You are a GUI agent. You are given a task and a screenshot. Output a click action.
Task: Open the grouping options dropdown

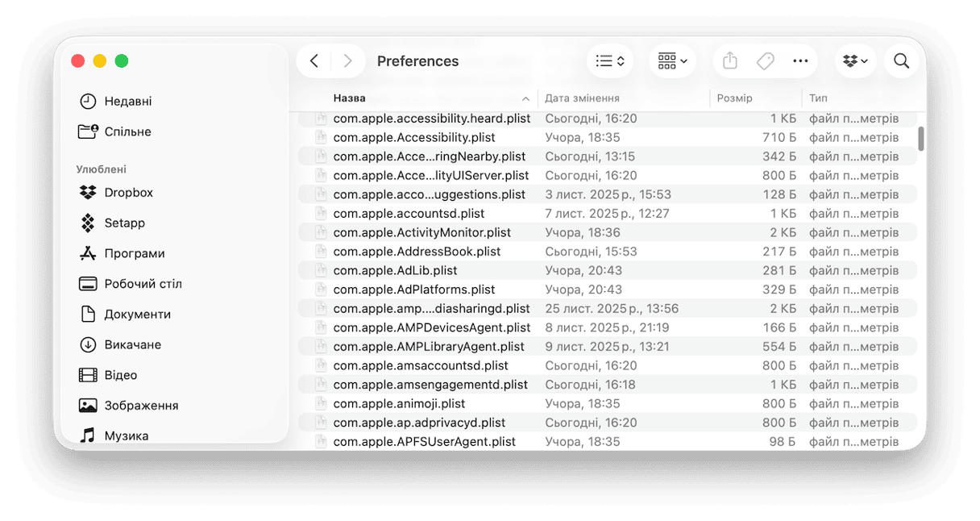click(x=672, y=61)
